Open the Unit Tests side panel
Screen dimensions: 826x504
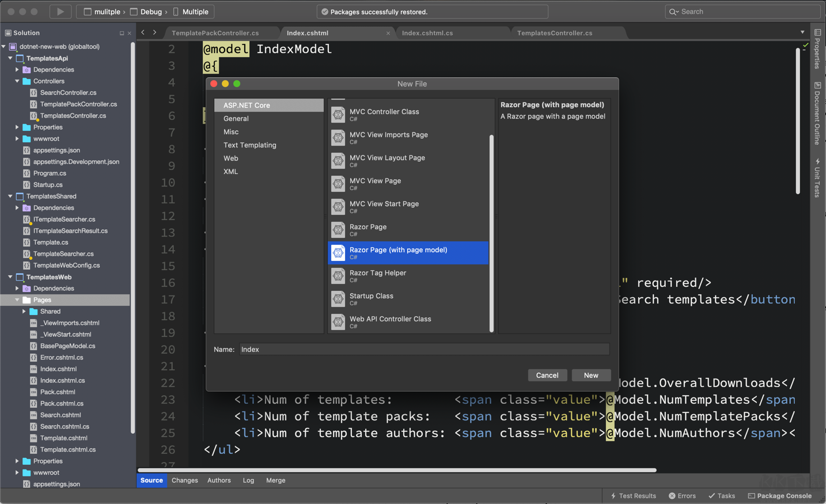pos(817,178)
